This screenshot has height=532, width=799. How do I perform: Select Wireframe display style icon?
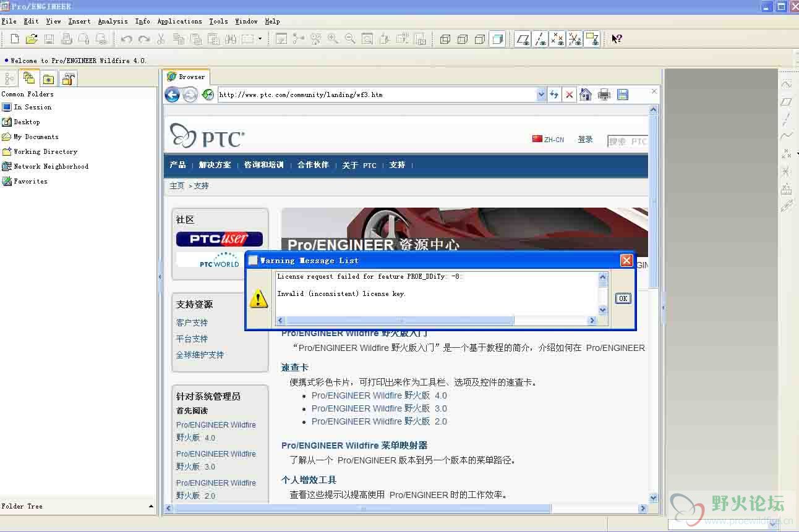pyautogui.click(x=445, y=39)
